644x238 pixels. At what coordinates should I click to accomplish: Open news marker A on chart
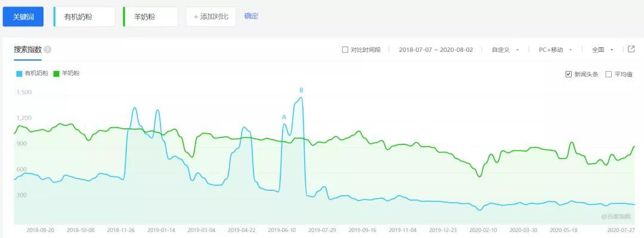pyautogui.click(x=284, y=117)
